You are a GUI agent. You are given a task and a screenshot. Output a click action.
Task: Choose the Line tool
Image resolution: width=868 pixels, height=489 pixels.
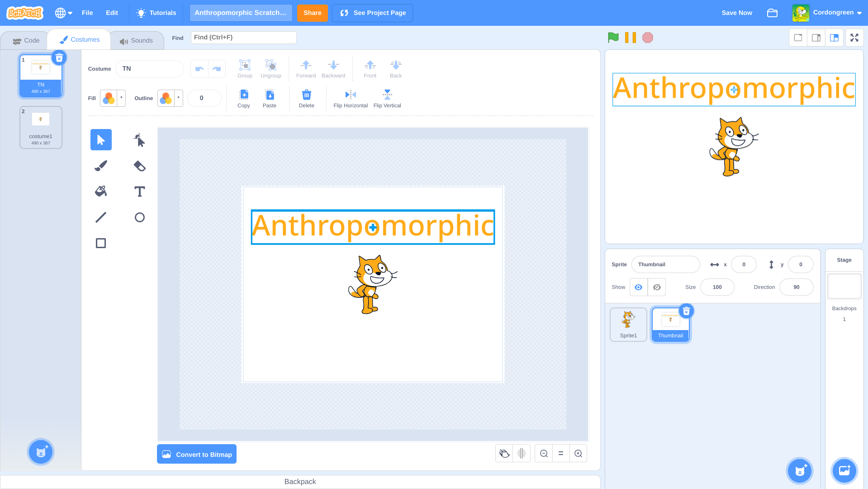(100, 217)
